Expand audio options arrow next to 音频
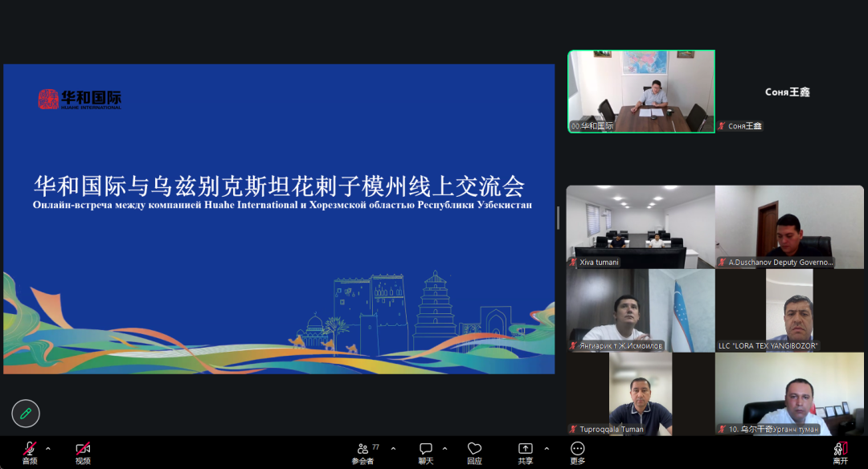Image resolution: width=868 pixels, height=469 pixels. (48, 449)
